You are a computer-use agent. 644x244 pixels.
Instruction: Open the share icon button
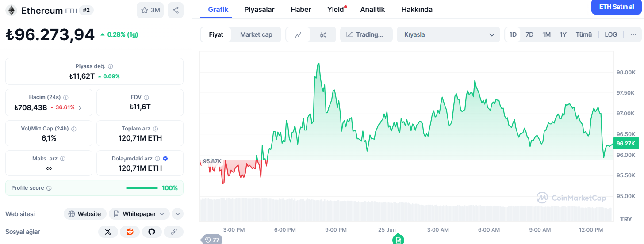tap(176, 10)
